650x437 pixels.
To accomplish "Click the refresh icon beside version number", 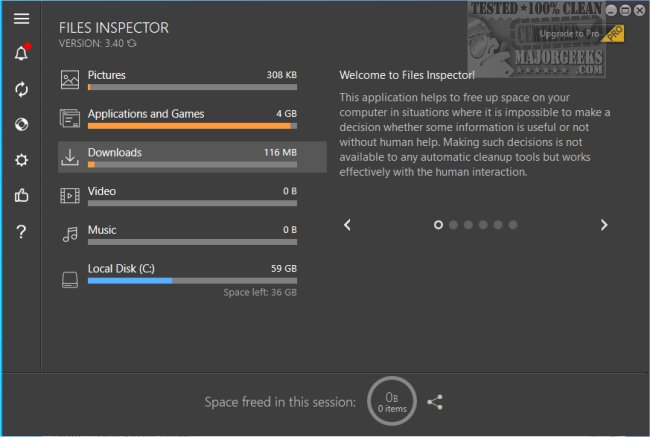I will tap(133, 44).
